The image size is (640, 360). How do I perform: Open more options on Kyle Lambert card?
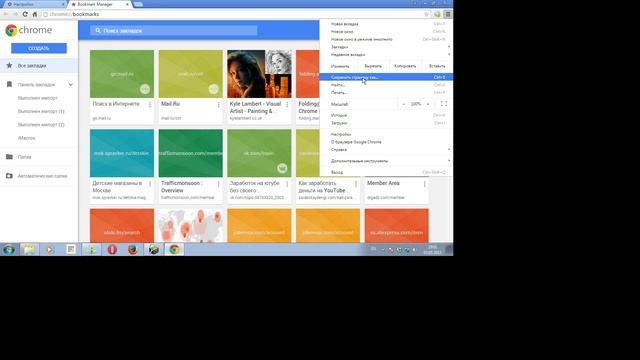[287, 105]
